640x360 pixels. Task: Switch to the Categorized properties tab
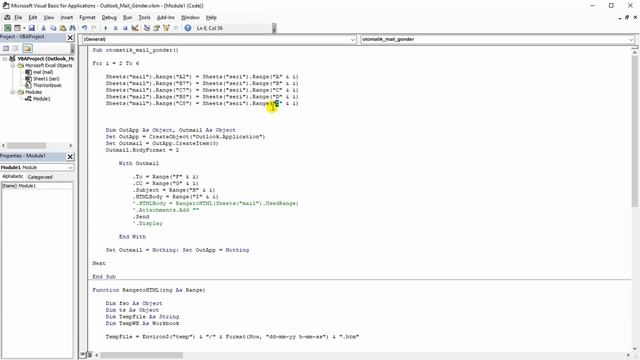coord(40,177)
